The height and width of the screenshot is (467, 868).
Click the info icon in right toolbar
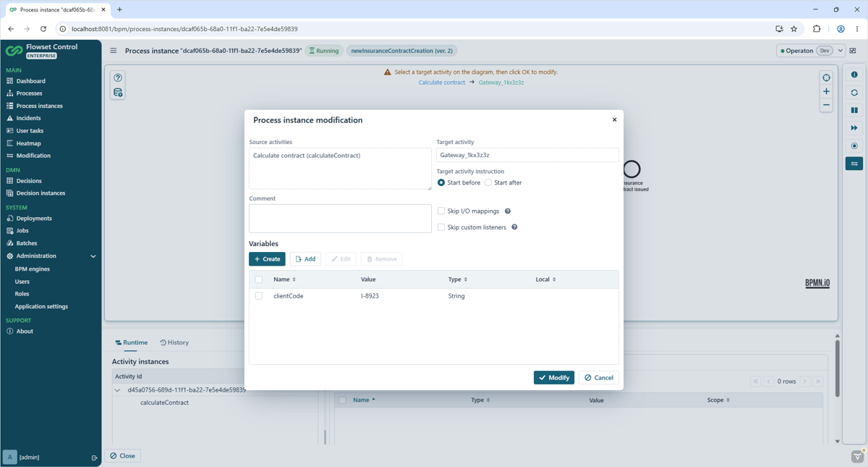(854, 75)
